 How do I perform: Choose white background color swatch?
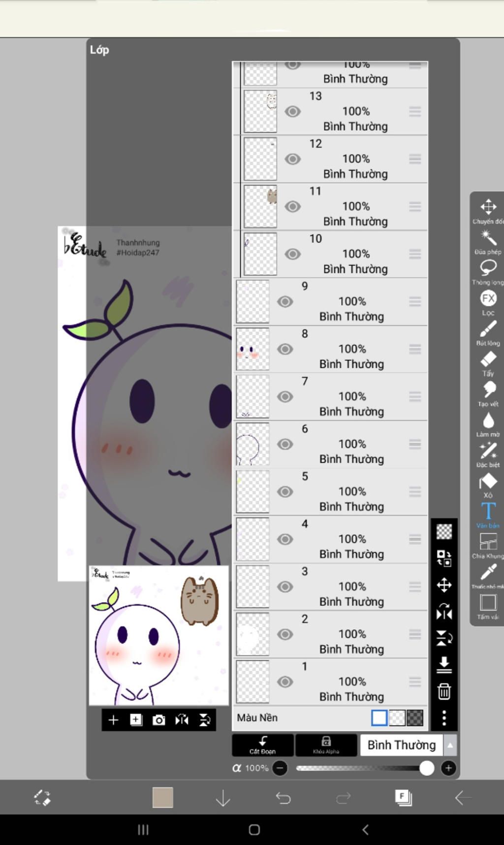[x=379, y=718]
